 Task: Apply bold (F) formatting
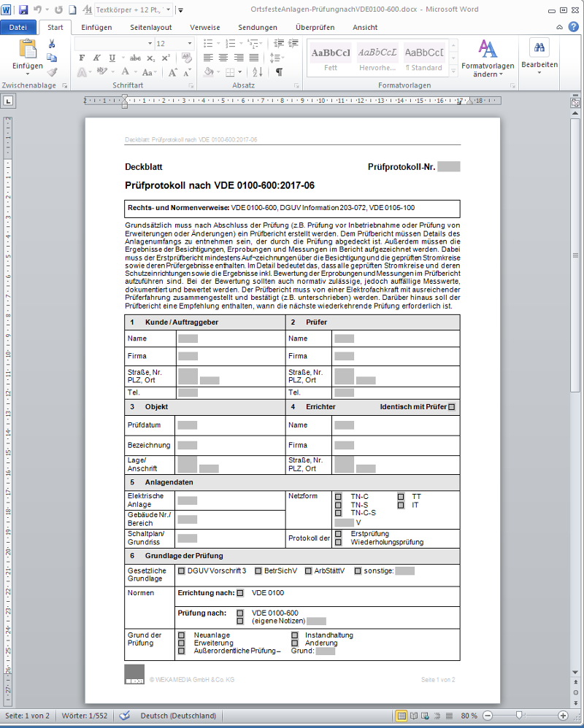point(82,58)
